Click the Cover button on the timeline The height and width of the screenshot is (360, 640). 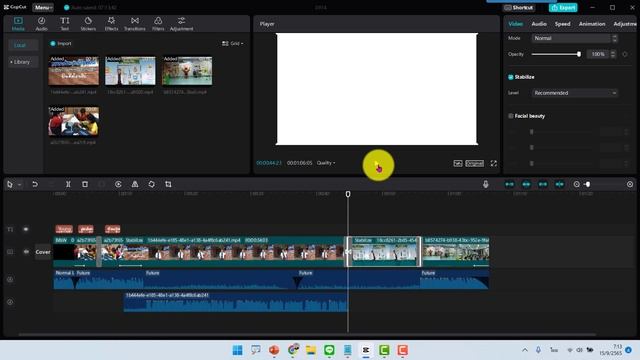click(43, 252)
